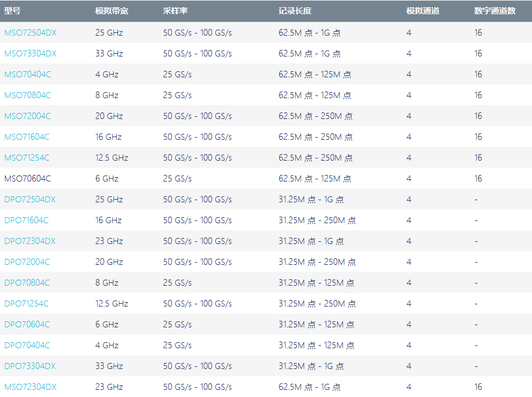Open the DPO70604C model link

point(27,324)
